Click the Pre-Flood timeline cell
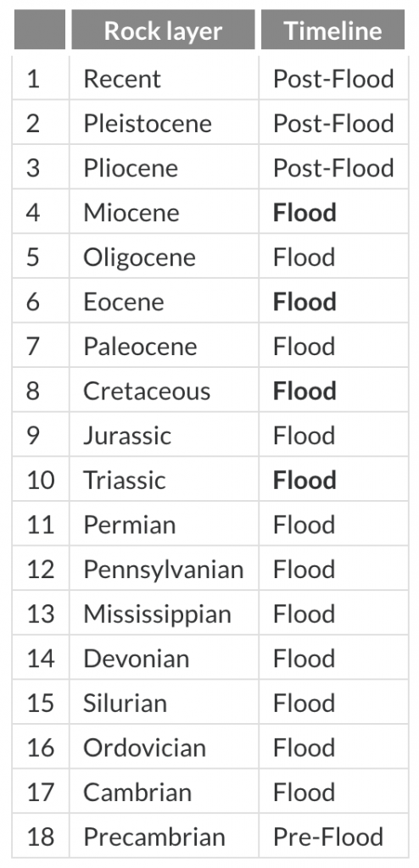This screenshot has height=868, width=419. (x=333, y=836)
